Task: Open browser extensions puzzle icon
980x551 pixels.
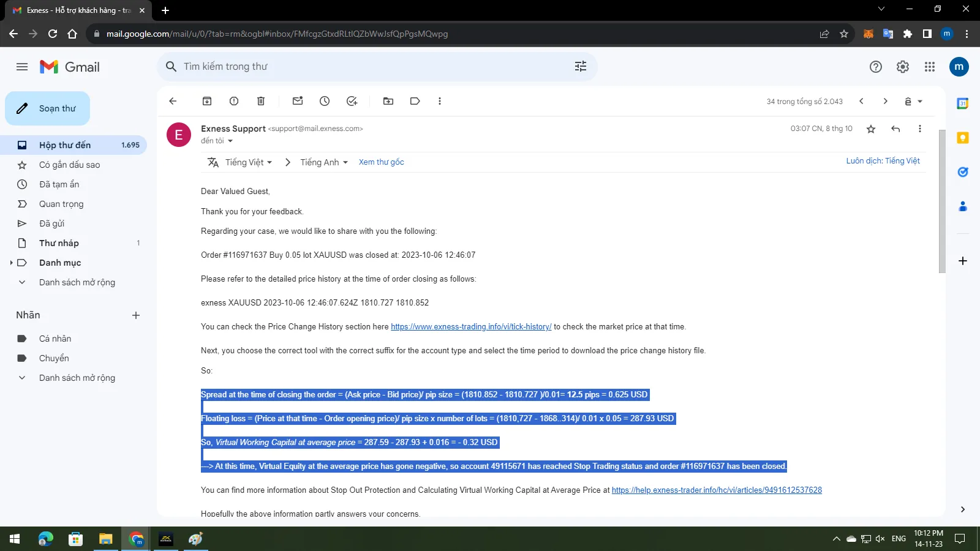Action: point(908,34)
